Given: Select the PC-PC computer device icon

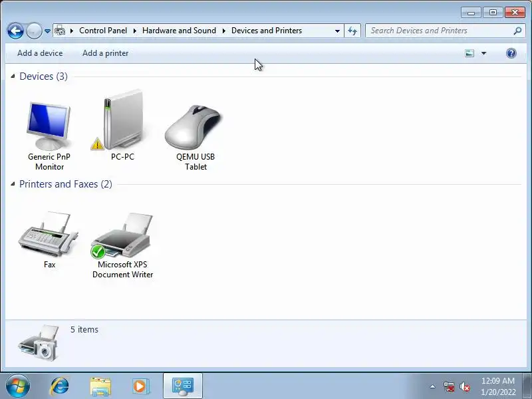Looking at the screenshot, I should (122, 120).
